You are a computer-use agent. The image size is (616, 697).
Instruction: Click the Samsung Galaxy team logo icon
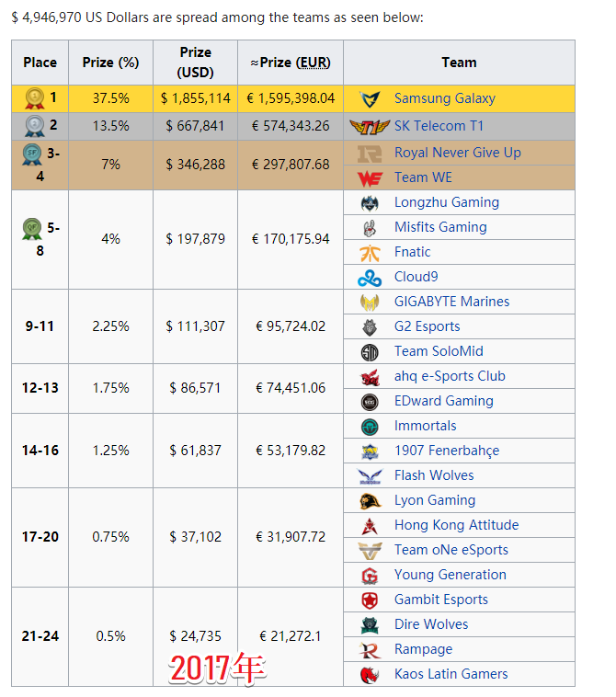click(371, 98)
